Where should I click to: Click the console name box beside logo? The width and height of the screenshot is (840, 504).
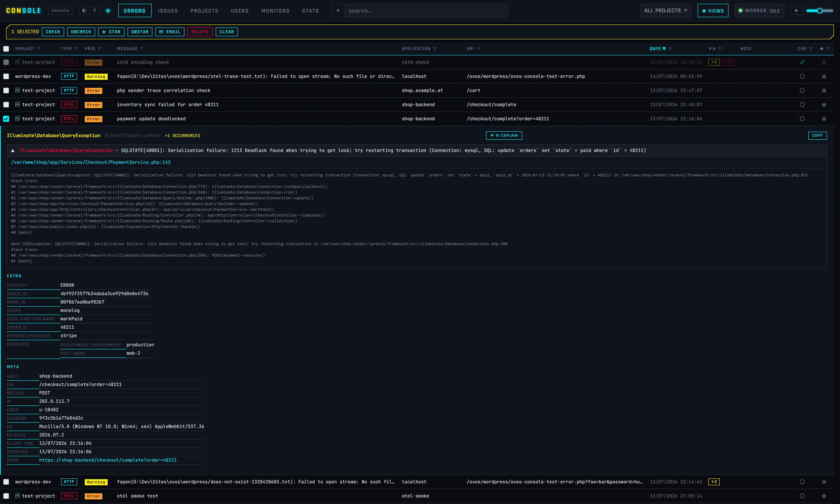60,10
